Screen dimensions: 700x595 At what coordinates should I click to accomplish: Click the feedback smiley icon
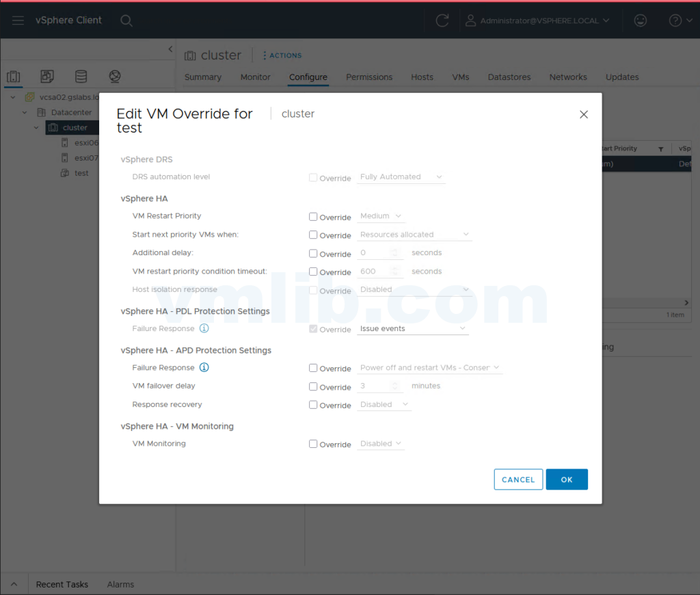(x=640, y=20)
